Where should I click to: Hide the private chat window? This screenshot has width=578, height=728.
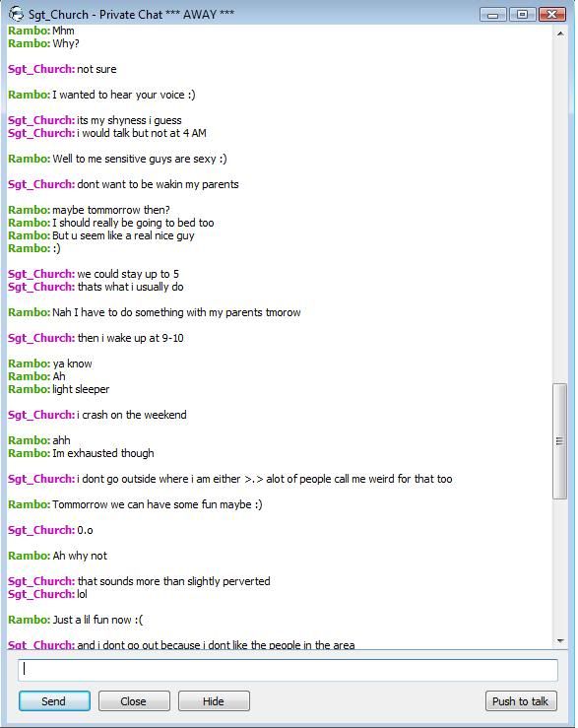[214, 701]
